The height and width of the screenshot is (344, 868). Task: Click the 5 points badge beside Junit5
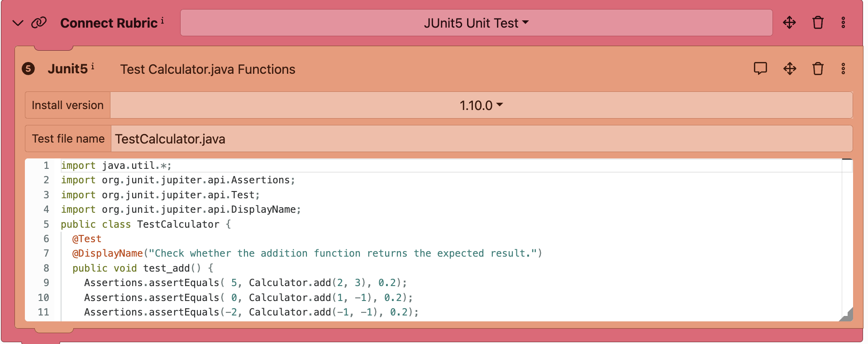pyautogui.click(x=28, y=69)
